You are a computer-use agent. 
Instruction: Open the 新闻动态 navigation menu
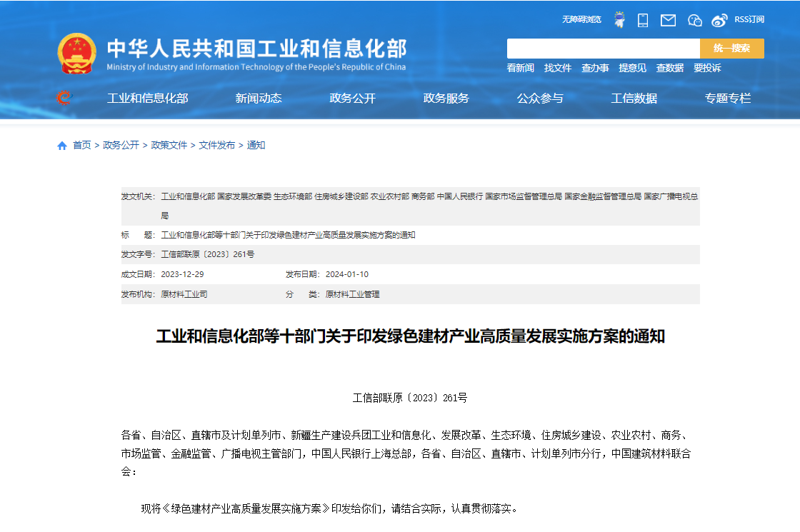[257, 99]
